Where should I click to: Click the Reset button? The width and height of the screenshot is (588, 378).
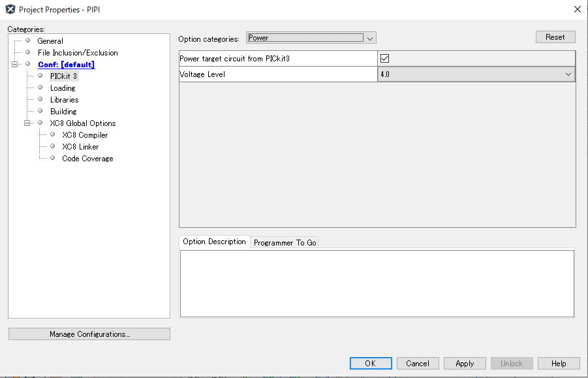(555, 37)
